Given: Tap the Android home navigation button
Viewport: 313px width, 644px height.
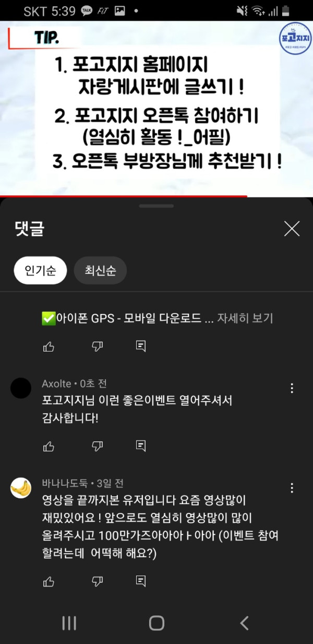Looking at the screenshot, I should coord(156,623).
